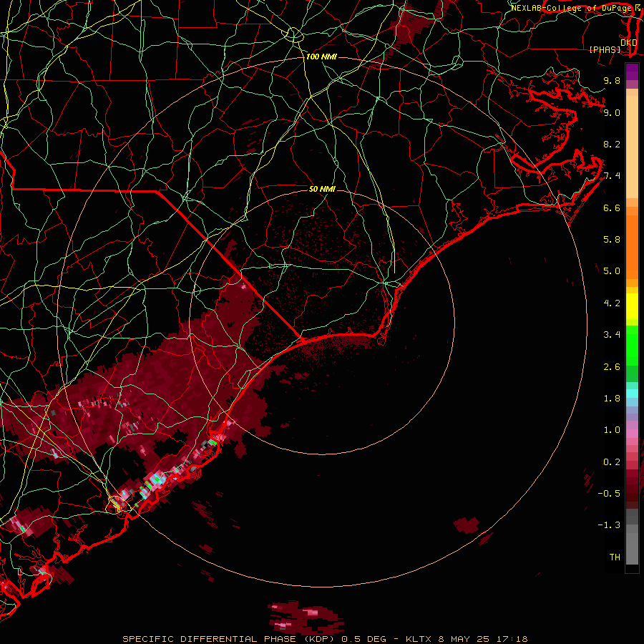Click the TH threshold label on scale
This screenshot has height=644, width=644.
pyautogui.click(x=615, y=557)
